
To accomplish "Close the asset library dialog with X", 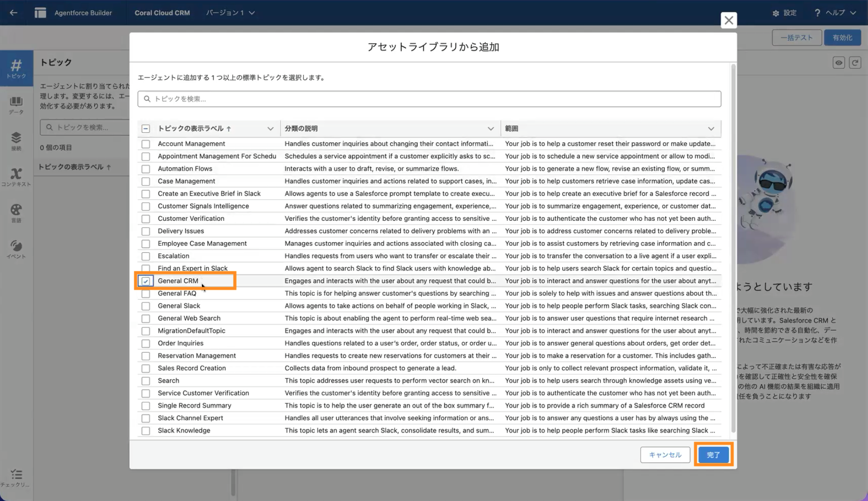I will click(729, 20).
